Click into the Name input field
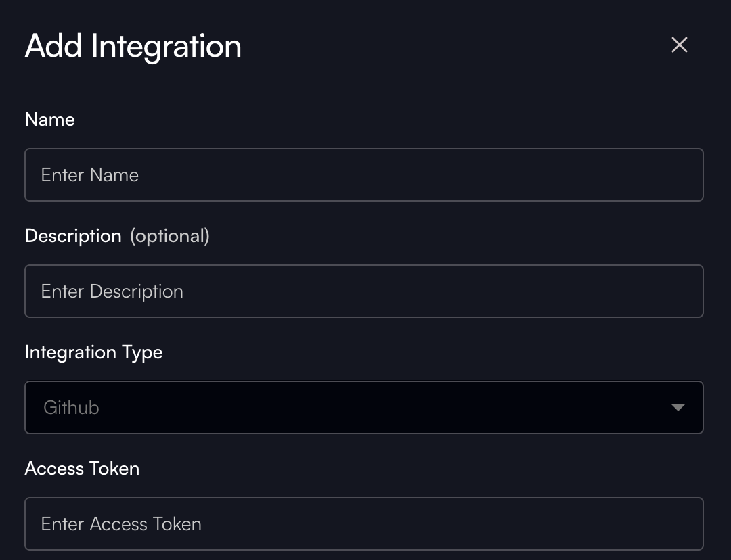 click(363, 175)
